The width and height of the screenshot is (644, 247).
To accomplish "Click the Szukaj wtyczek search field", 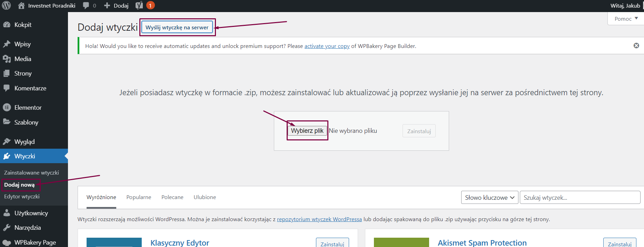I will pyautogui.click(x=579, y=198).
